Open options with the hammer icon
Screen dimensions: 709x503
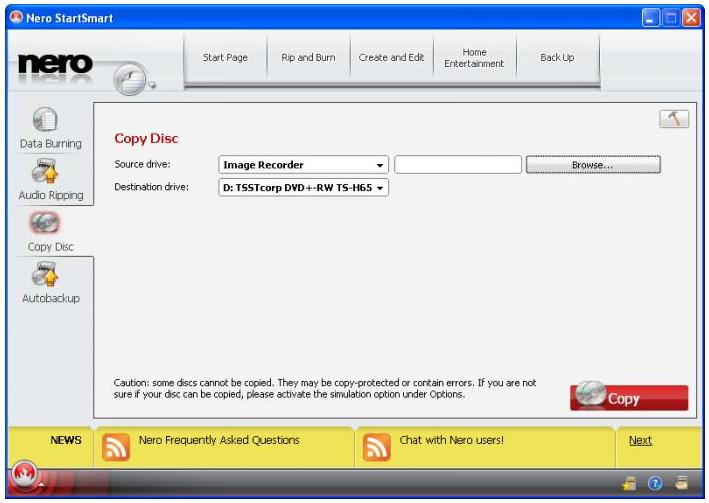pyautogui.click(x=674, y=119)
